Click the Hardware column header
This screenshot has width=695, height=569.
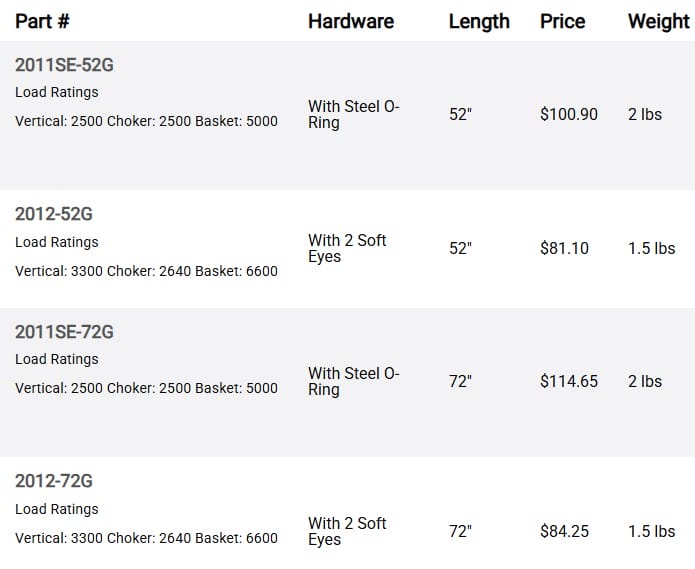[351, 21]
